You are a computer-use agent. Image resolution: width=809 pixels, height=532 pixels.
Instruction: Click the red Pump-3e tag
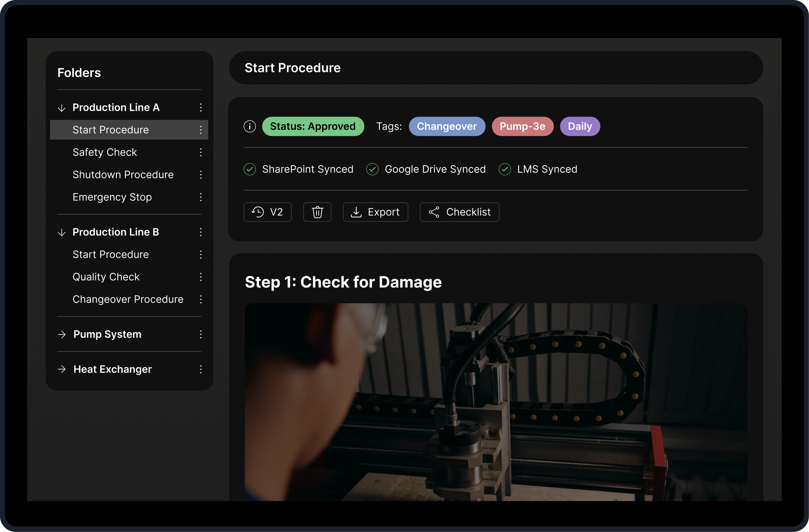point(522,126)
